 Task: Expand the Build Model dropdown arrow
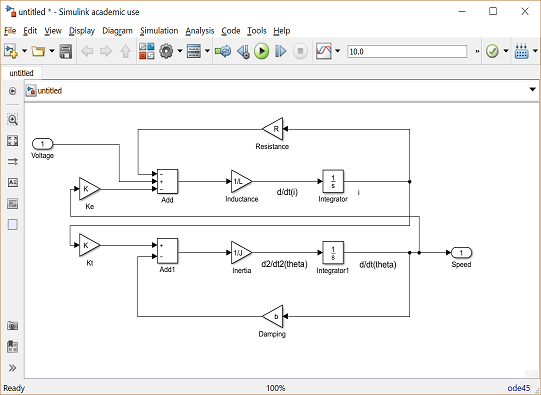[x=535, y=51]
